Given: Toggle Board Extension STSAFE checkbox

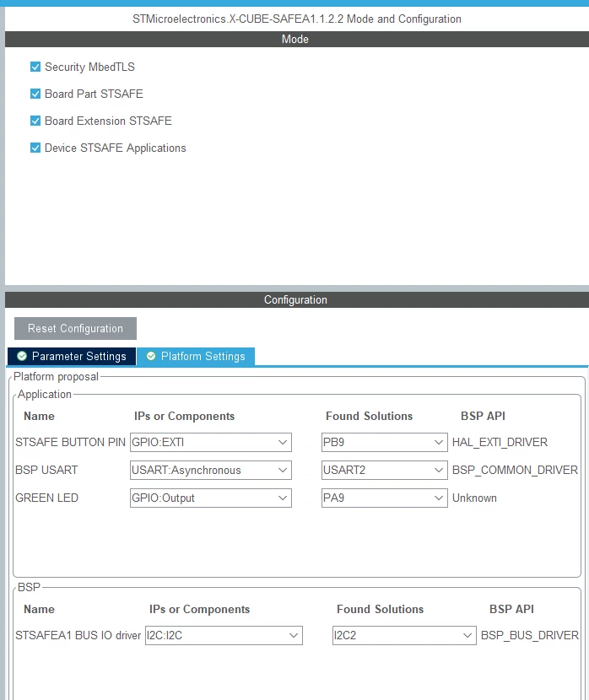Looking at the screenshot, I should click(35, 121).
